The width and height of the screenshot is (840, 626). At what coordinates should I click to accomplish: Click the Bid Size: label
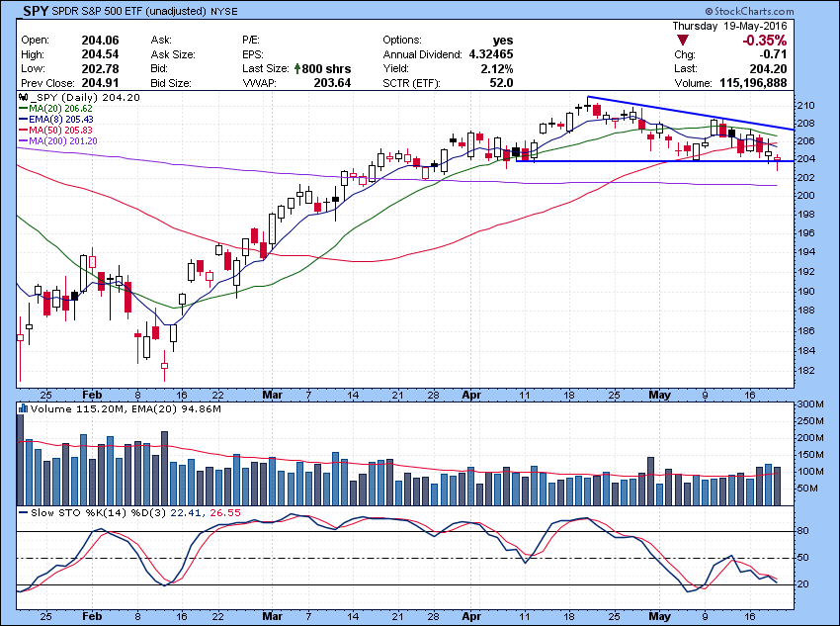(171, 83)
